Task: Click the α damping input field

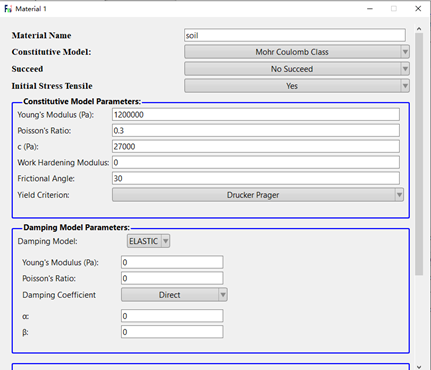Action: click(x=172, y=316)
